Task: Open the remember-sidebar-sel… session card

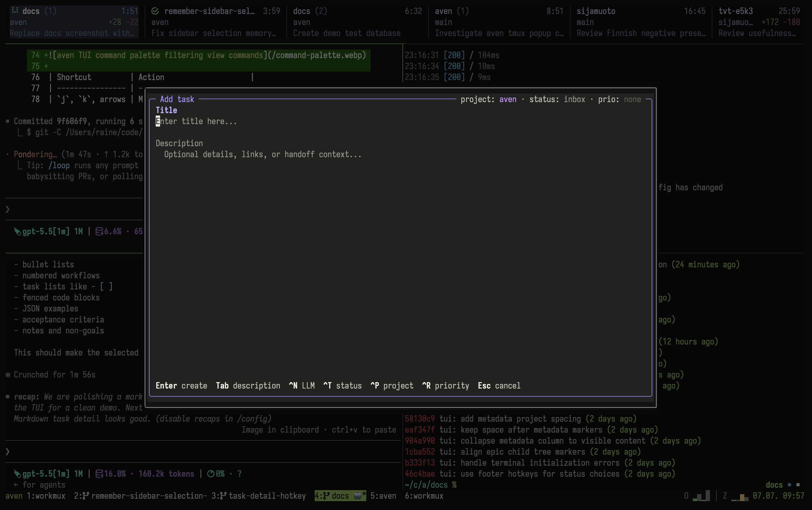Action: coord(216,22)
